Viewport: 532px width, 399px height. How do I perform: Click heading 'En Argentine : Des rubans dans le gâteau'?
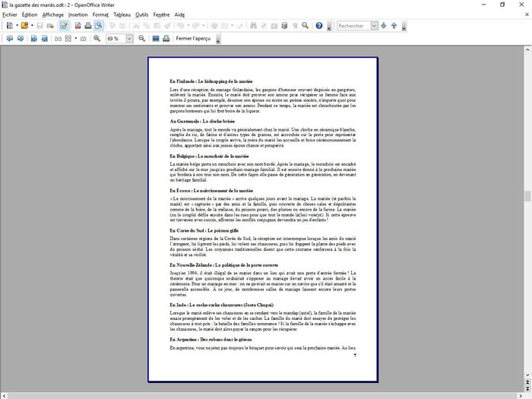(211, 339)
